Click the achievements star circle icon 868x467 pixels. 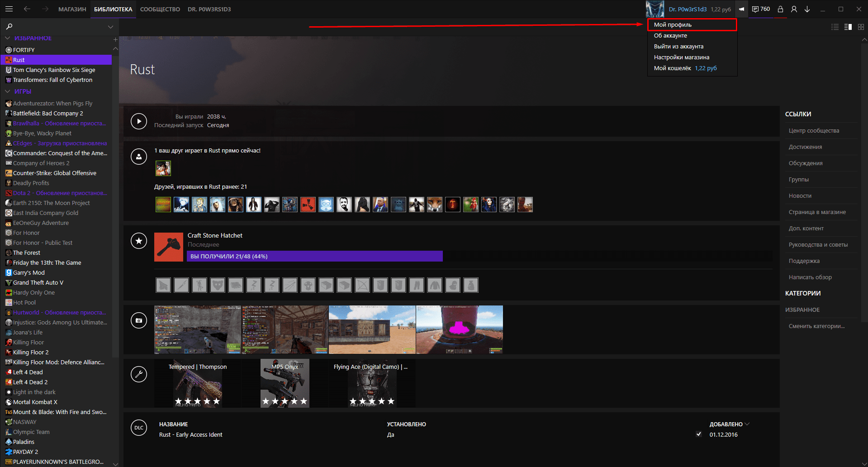[139, 241]
